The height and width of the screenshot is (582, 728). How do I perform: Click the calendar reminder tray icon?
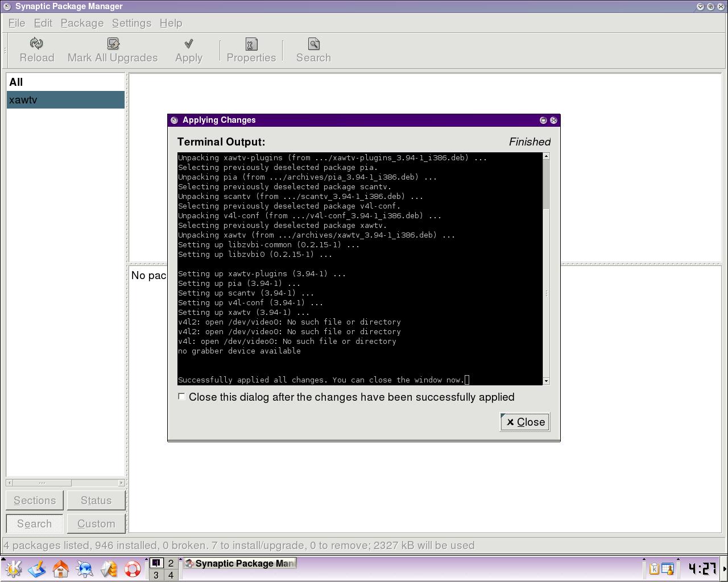(667, 568)
